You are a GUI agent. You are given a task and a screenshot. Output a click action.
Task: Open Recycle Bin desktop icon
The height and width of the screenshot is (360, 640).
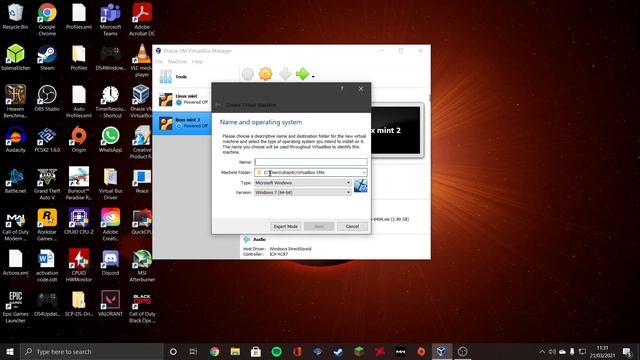click(x=16, y=17)
